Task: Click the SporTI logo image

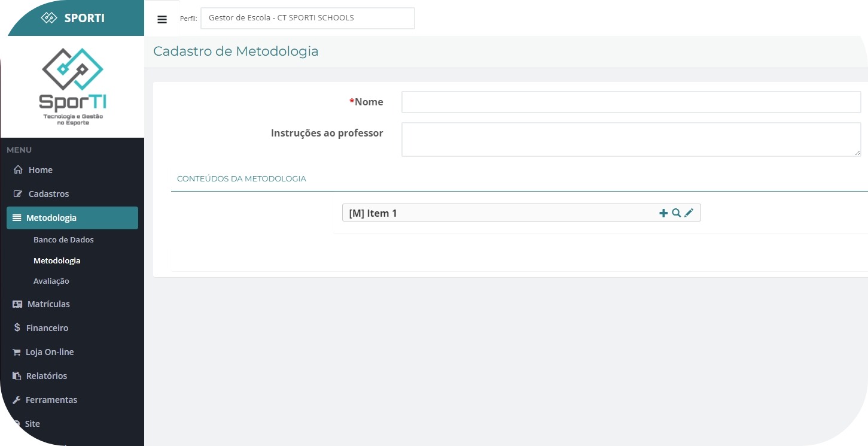Action: click(x=72, y=86)
